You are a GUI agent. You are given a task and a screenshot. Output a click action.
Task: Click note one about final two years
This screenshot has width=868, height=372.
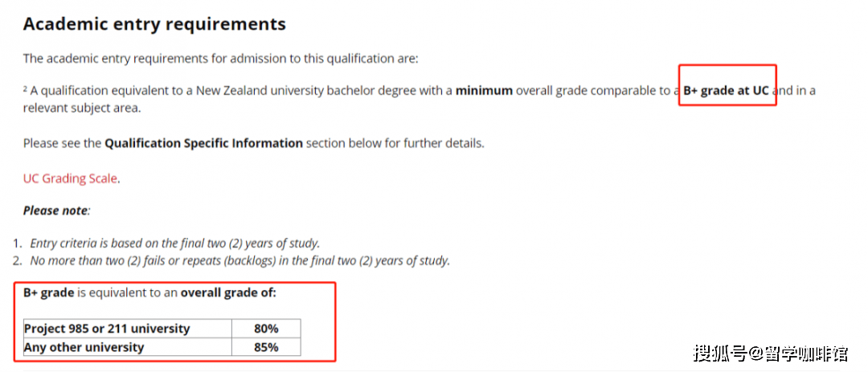point(175,243)
